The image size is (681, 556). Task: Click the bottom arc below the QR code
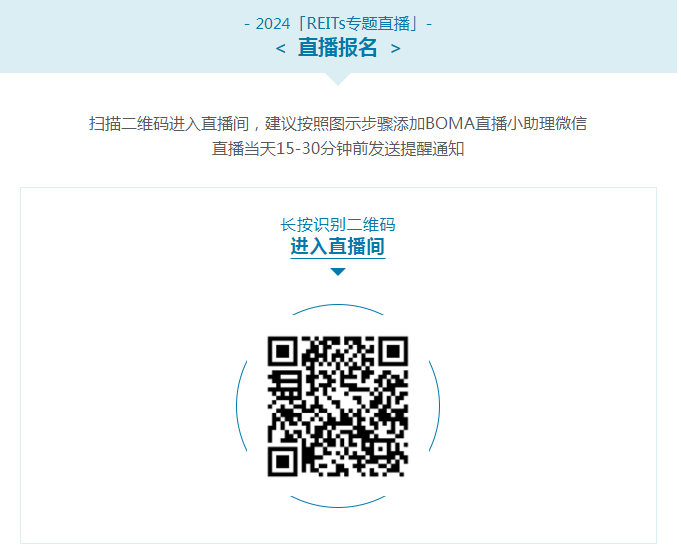click(x=338, y=502)
